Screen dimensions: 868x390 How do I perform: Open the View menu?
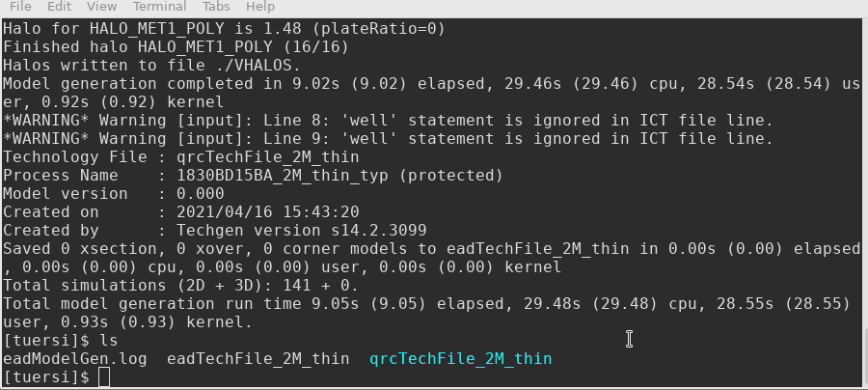(101, 7)
